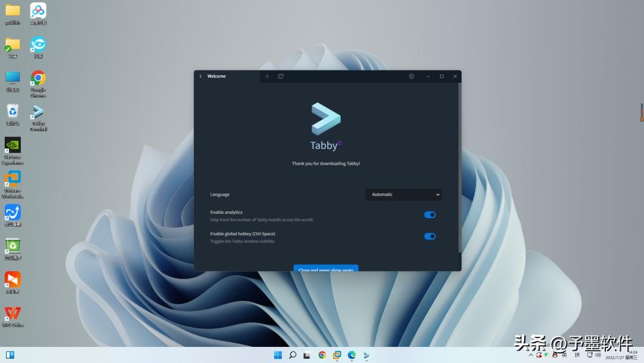Open Google Chrome desktop shortcut

coord(38,79)
